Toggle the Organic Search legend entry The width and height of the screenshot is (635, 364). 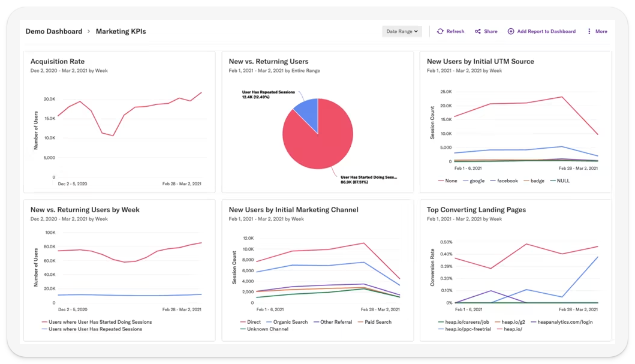pos(290,322)
